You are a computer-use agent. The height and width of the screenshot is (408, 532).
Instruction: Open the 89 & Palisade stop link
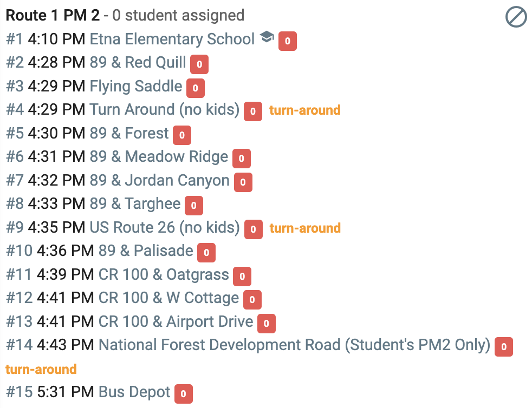(x=146, y=251)
